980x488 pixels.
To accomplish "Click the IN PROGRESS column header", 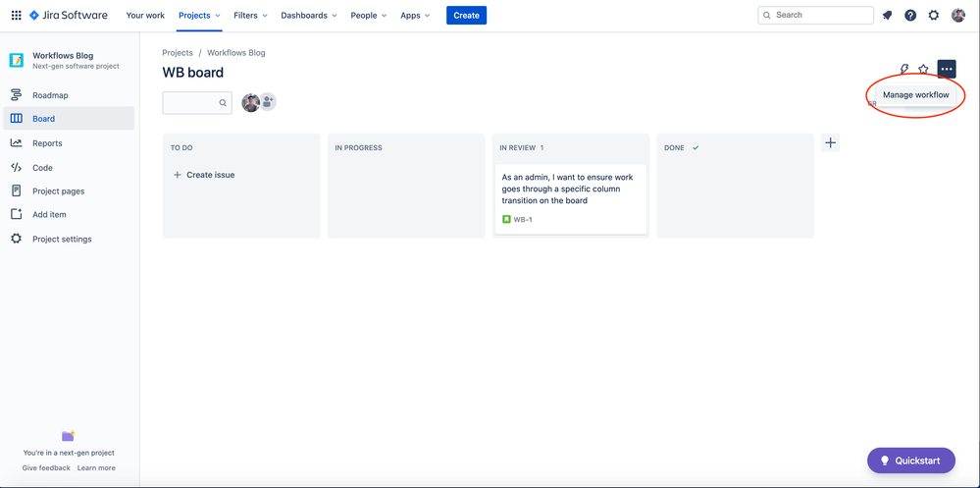I will pos(358,148).
